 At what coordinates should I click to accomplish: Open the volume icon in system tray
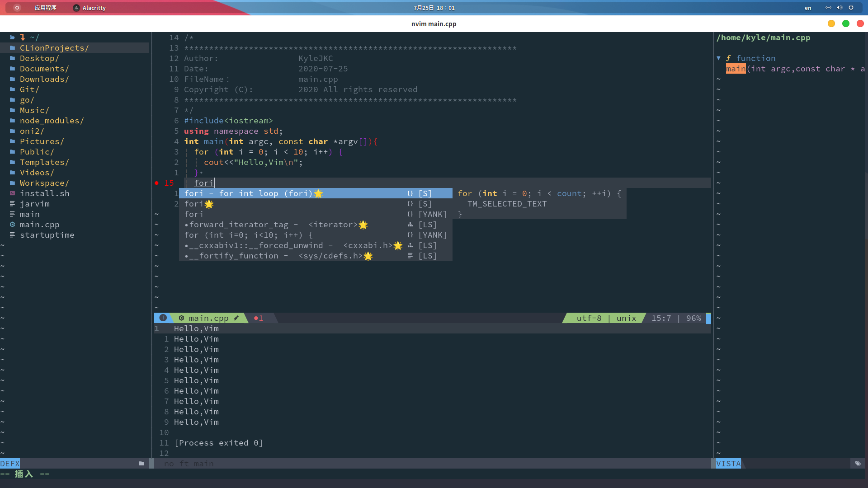coord(839,8)
